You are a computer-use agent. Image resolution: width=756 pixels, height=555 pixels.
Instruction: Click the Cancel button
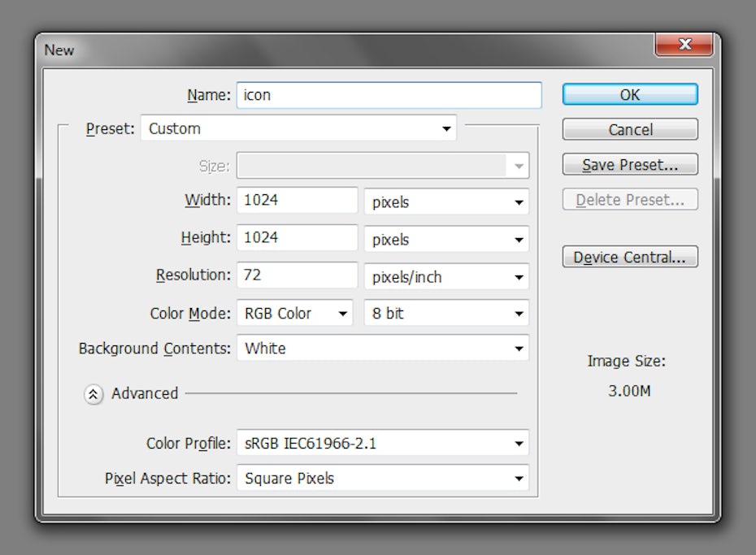point(629,130)
